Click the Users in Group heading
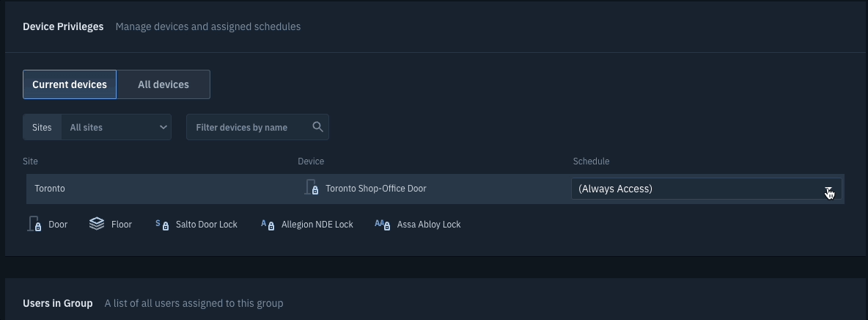Image resolution: width=868 pixels, height=320 pixels. pos(58,303)
